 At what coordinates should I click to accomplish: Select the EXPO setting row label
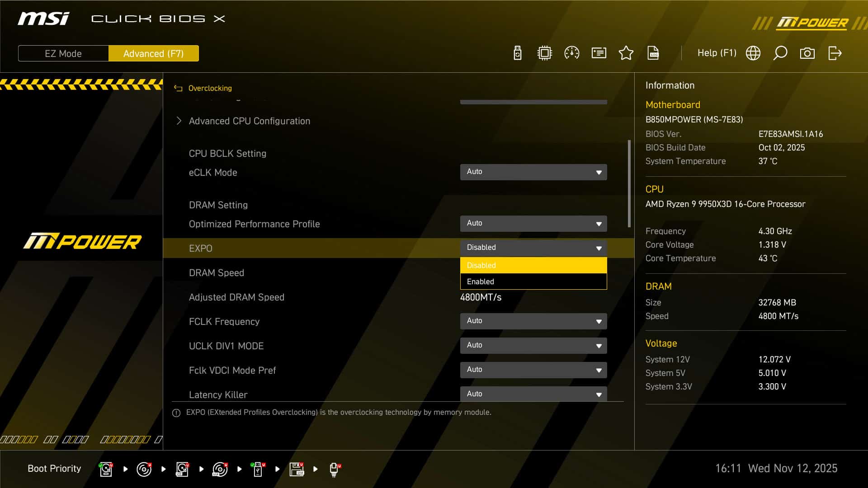tap(200, 248)
